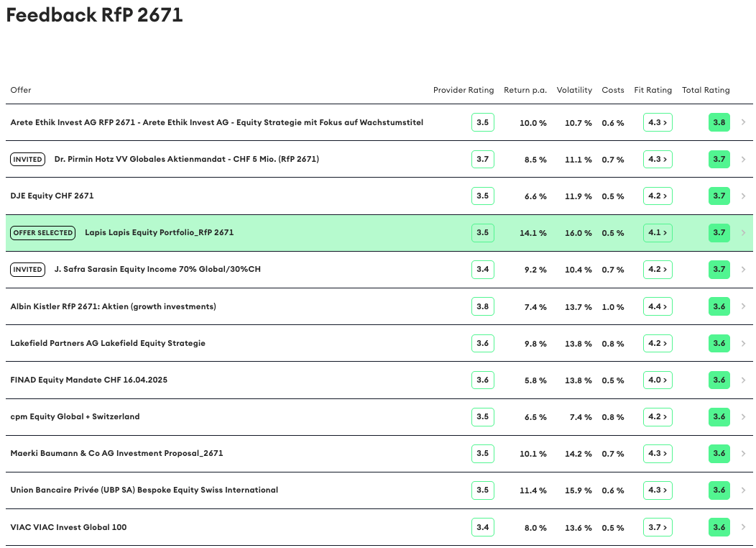Expand the VIAC Invest Global 100 row chevron
Image resolution: width=756 pixels, height=548 pixels.
743,527
